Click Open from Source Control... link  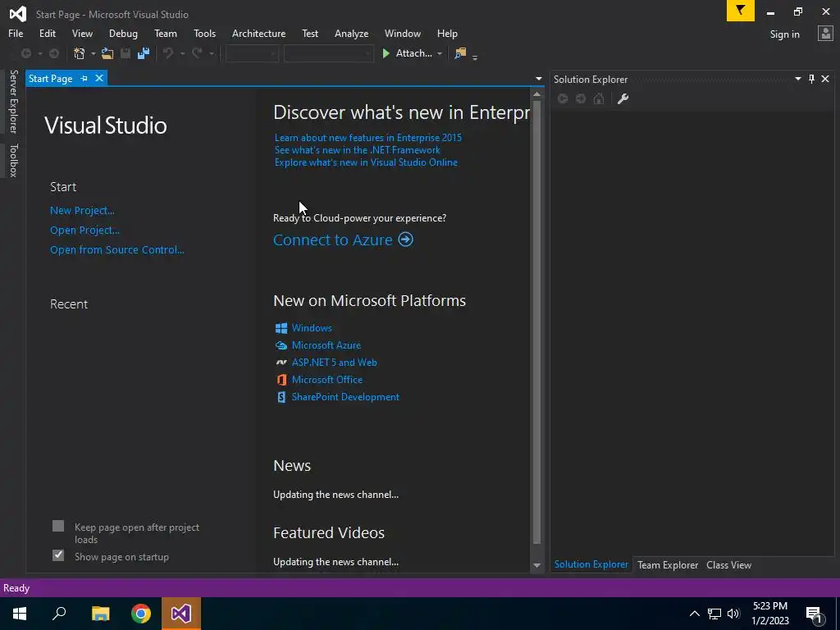(116, 249)
